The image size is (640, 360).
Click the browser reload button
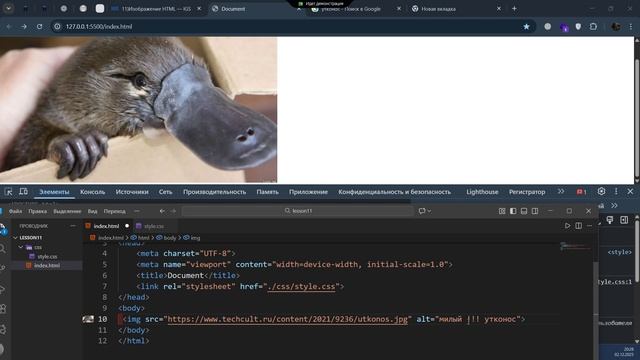click(40, 27)
